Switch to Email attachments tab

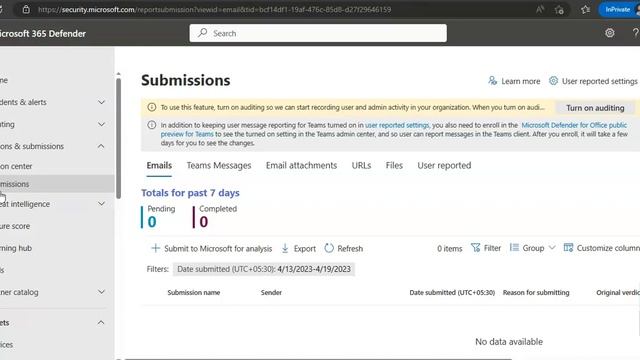coord(301,165)
